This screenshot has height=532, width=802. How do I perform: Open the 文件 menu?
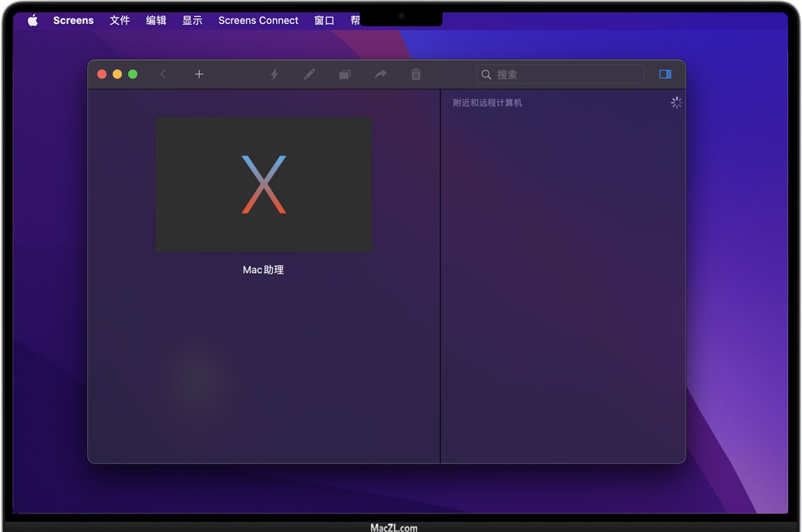[x=120, y=21]
